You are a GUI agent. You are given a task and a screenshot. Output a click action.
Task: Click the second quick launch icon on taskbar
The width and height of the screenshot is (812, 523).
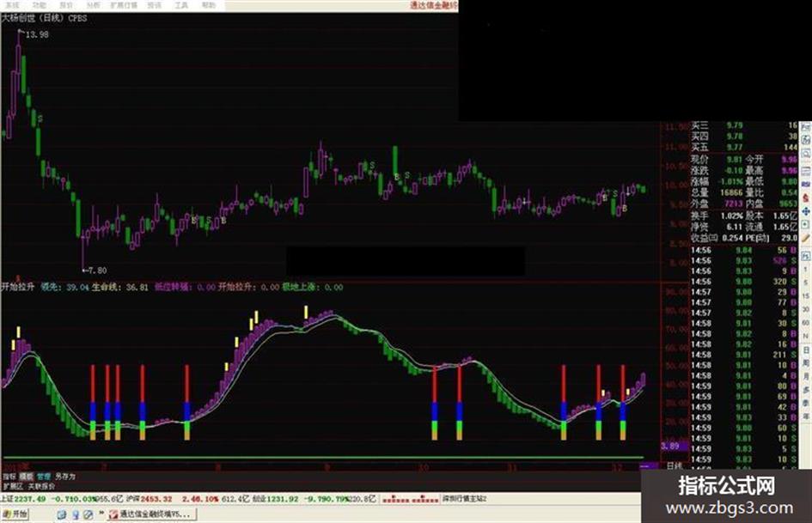coord(75,514)
